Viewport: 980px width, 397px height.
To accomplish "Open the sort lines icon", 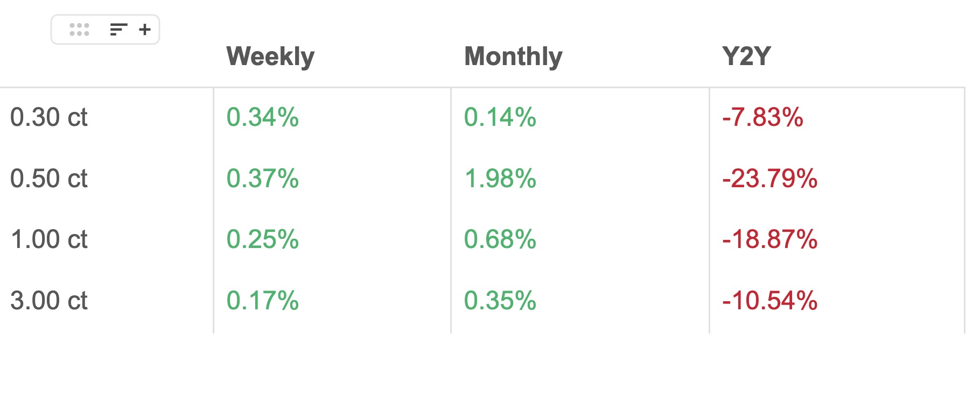I will coord(118,30).
